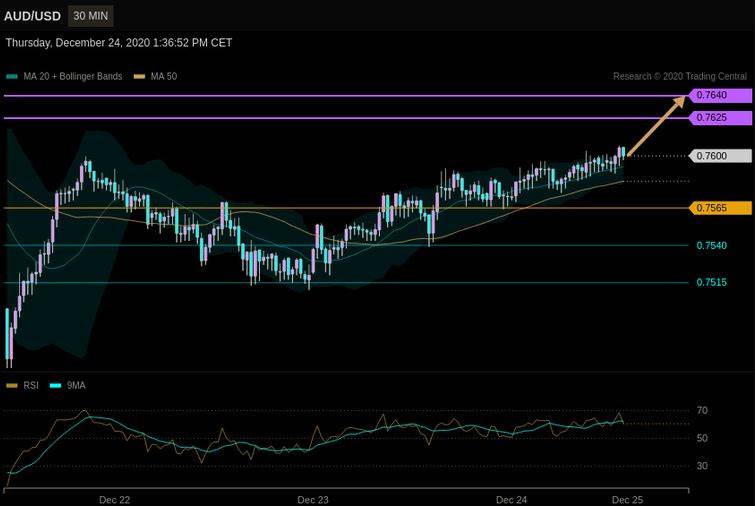Click the 0.7640 resistance price tag
Screen dimensions: 755x506
720,95
